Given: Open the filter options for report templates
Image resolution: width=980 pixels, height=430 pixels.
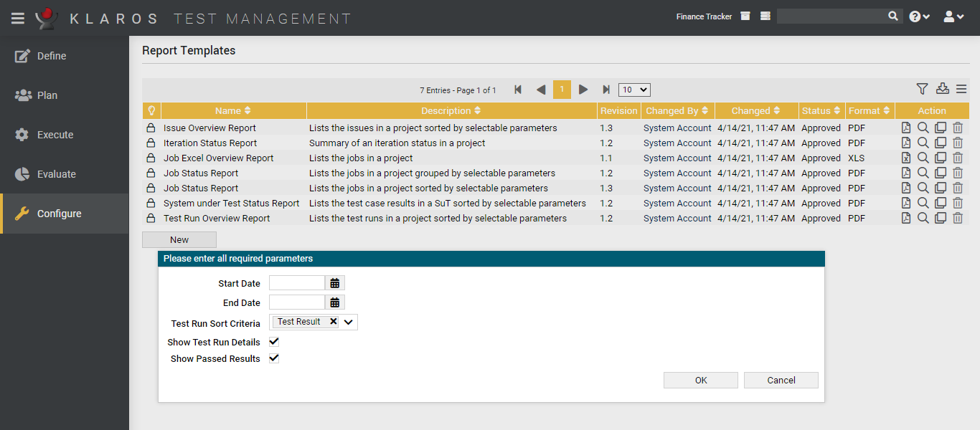Looking at the screenshot, I should [922, 89].
